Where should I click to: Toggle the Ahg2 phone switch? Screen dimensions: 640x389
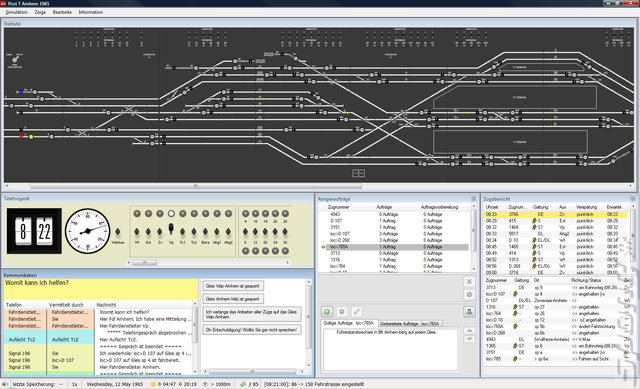tap(228, 232)
